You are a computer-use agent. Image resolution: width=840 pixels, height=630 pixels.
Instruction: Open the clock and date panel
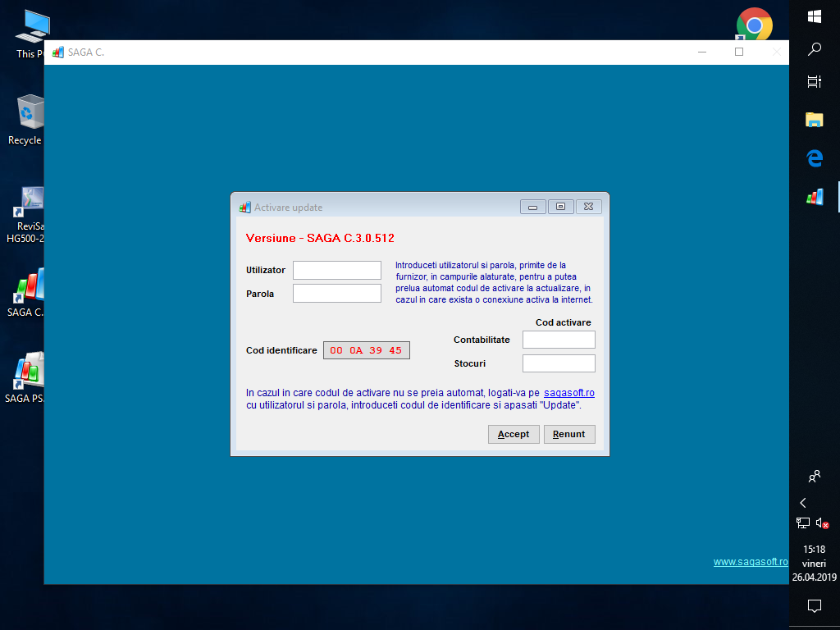click(x=815, y=563)
